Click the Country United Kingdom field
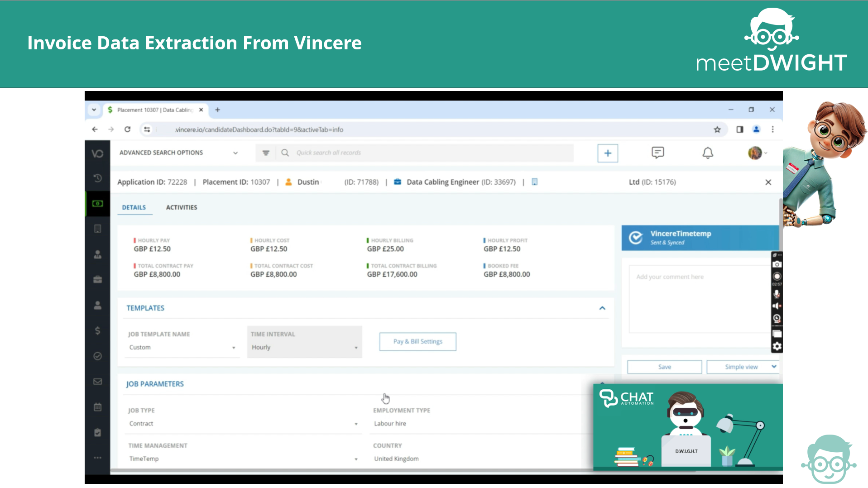The height and width of the screenshot is (488, 868). tap(481, 459)
